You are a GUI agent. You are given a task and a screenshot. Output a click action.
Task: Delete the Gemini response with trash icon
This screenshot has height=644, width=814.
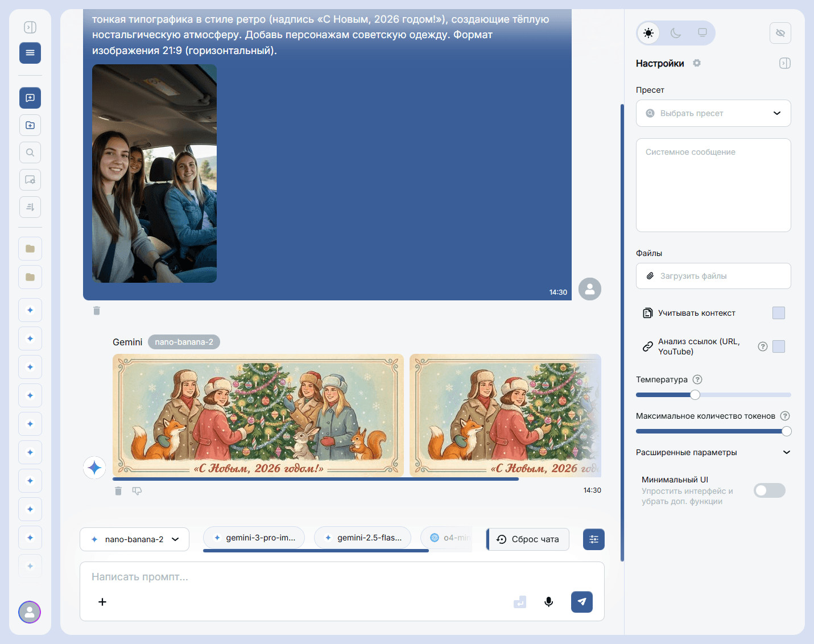click(x=118, y=491)
